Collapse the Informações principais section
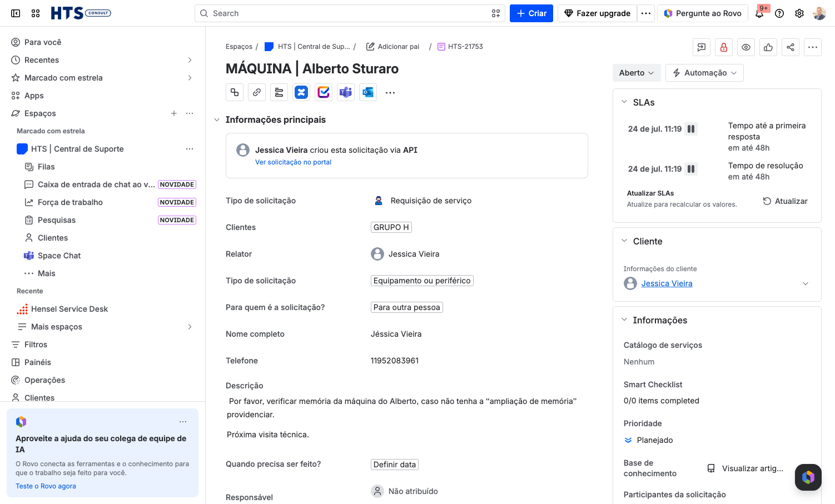Screen dimensions: 835x504 (217, 120)
